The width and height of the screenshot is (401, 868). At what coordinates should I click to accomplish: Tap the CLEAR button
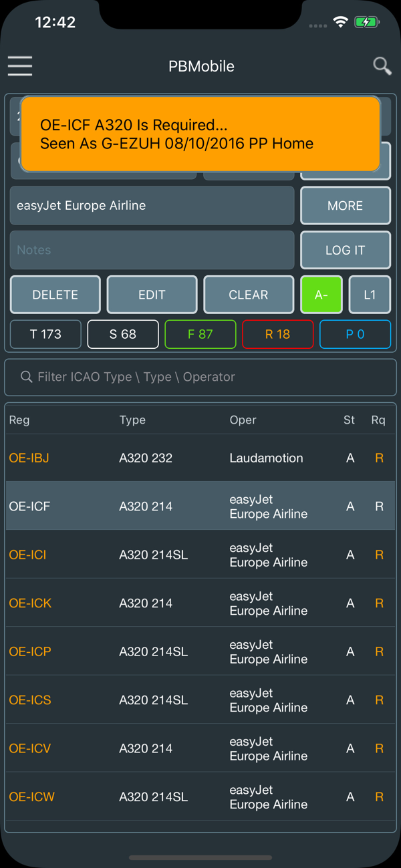[249, 295]
